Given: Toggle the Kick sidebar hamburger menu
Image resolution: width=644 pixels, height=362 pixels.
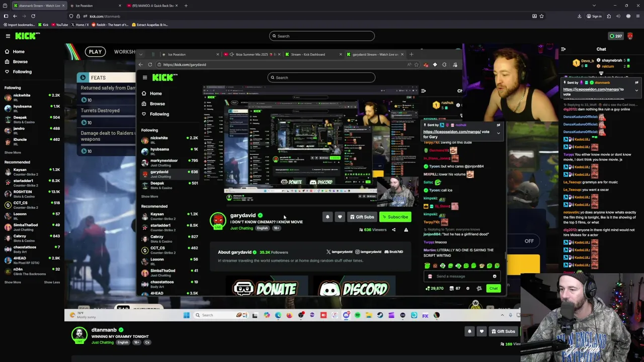Looking at the screenshot, I should click(8, 36).
